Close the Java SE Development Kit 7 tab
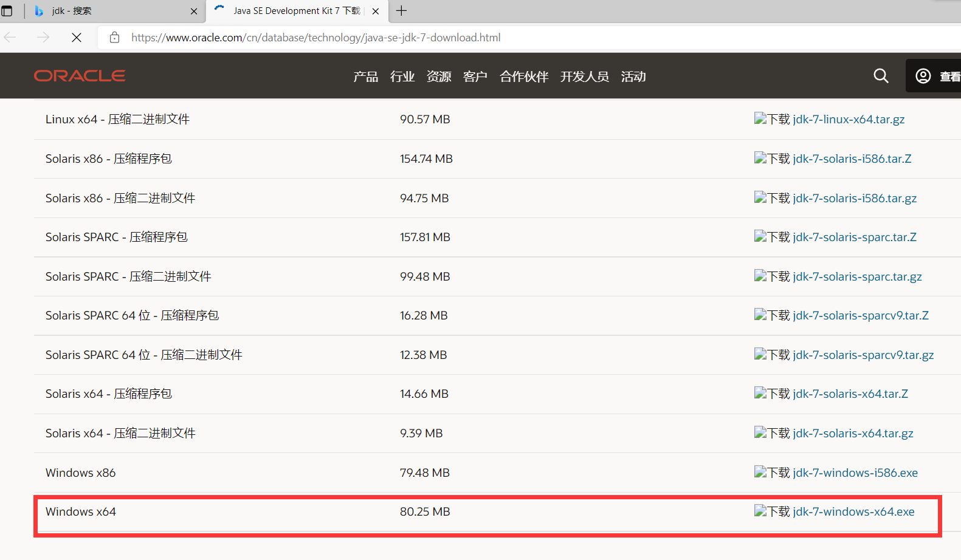The height and width of the screenshot is (560, 961). [x=376, y=11]
